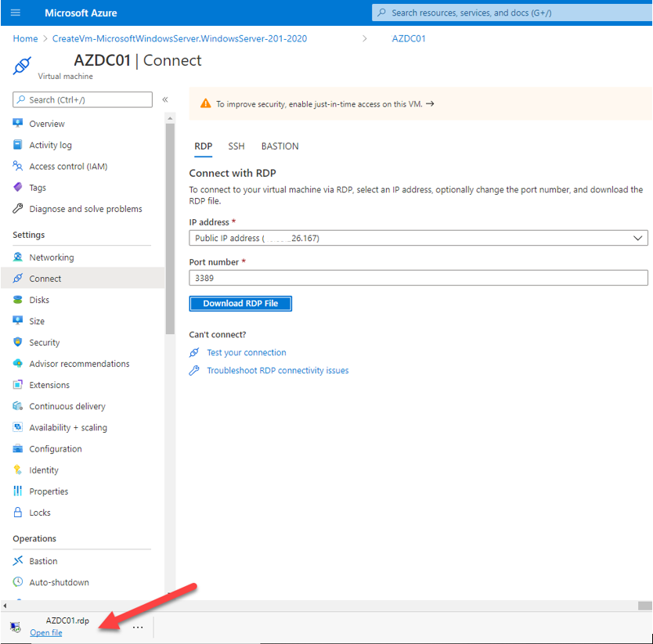Click the Access control (IAM) people icon
This screenshot has height=644, width=653.
click(17, 166)
